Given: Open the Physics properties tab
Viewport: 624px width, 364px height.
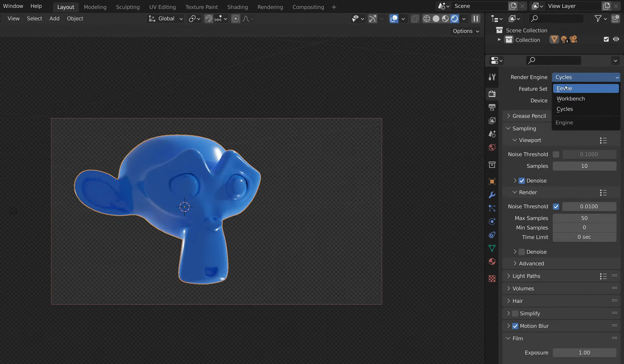Looking at the screenshot, I should (x=492, y=221).
